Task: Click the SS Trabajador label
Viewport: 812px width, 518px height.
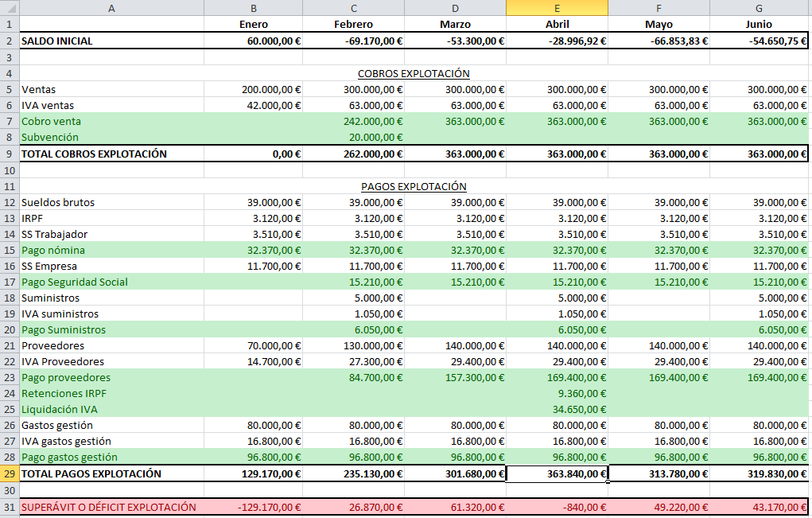Action: pos(54,234)
